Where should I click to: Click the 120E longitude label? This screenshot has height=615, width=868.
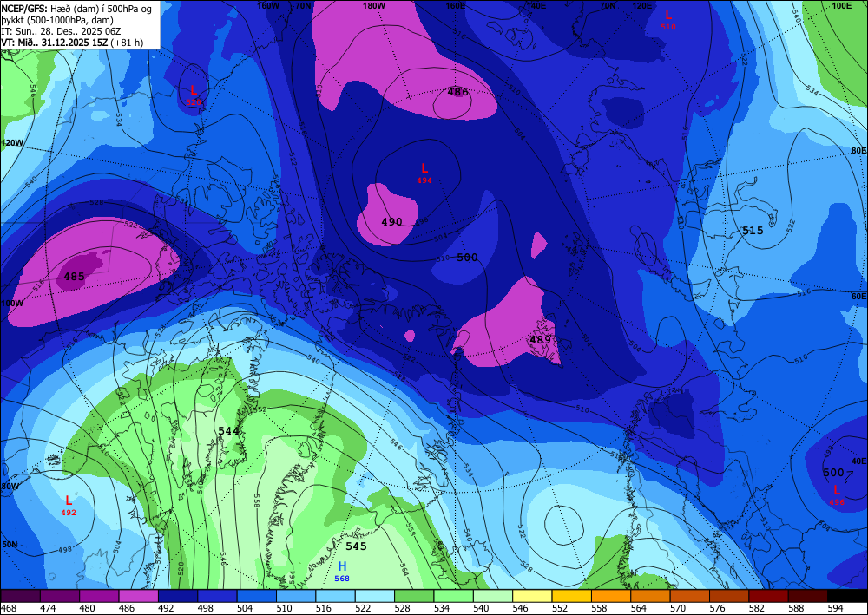642,5
